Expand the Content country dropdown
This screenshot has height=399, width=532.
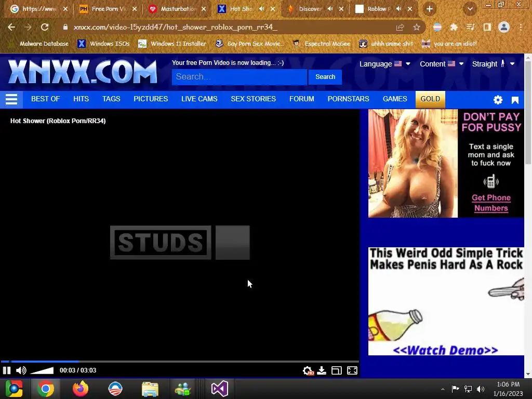(442, 64)
